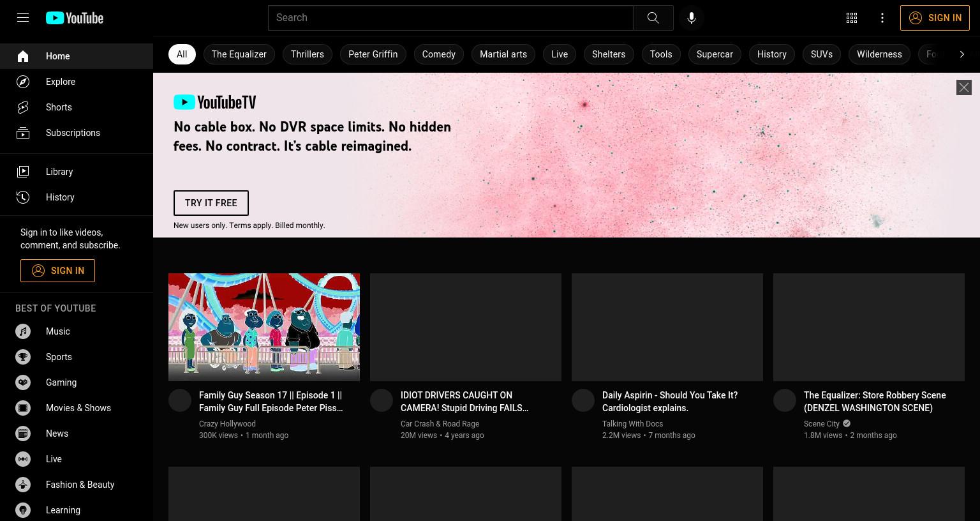Click the Shorts icon
The height and width of the screenshot is (521, 980).
[x=23, y=107]
